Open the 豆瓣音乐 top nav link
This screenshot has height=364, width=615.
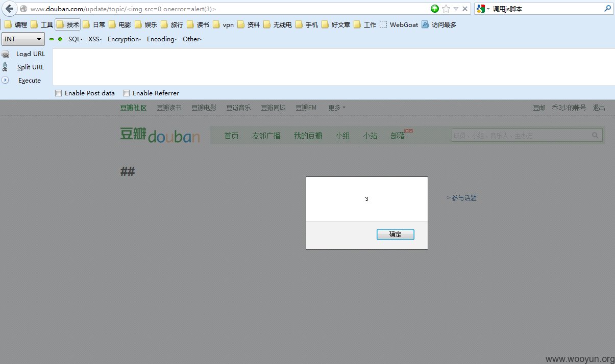tap(238, 108)
